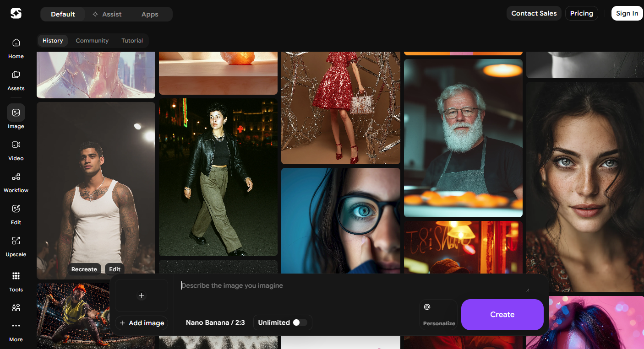Open the Nano Banana / 2:3 model selector
Viewport: 644px width, 349px height.
point(215,322)
